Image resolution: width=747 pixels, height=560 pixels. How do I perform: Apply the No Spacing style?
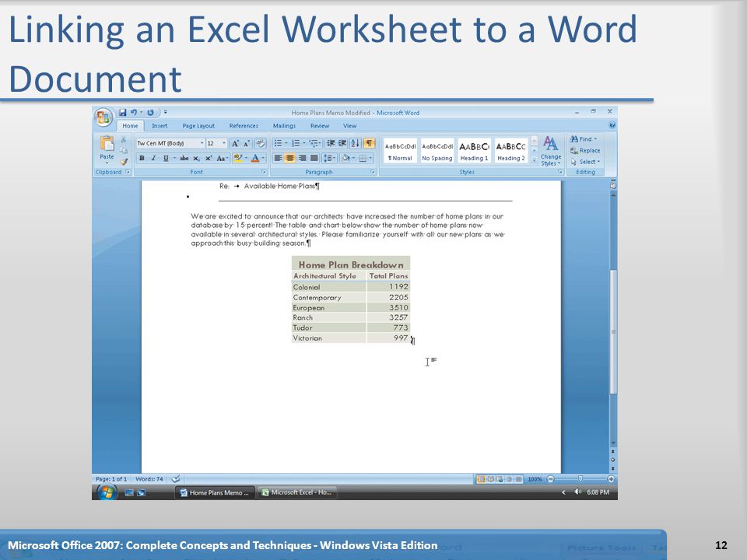pos(437,151)
